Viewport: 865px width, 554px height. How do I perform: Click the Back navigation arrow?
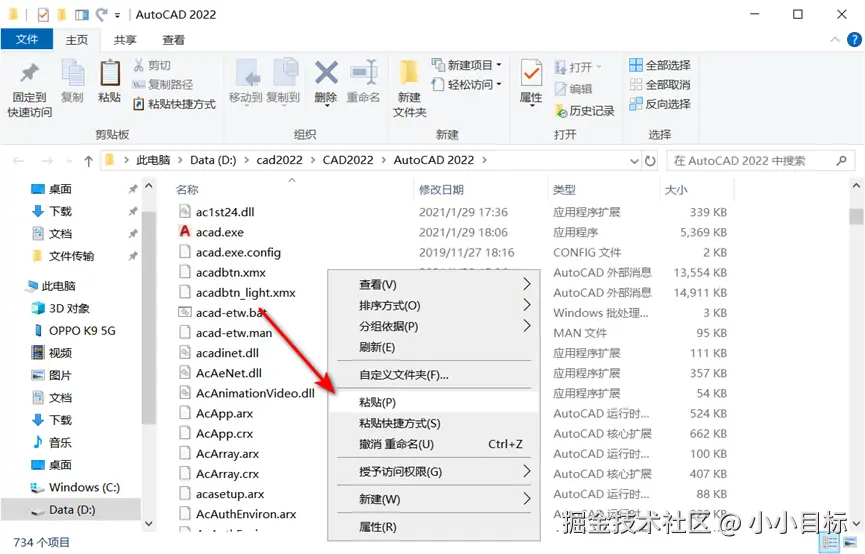[19, 161]
